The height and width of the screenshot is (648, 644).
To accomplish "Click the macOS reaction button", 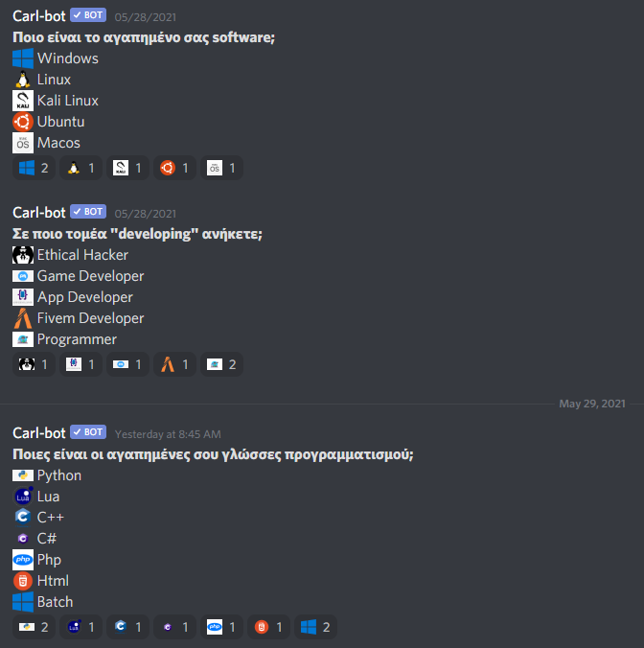I will pyautogui.click(x=221, y=168).
